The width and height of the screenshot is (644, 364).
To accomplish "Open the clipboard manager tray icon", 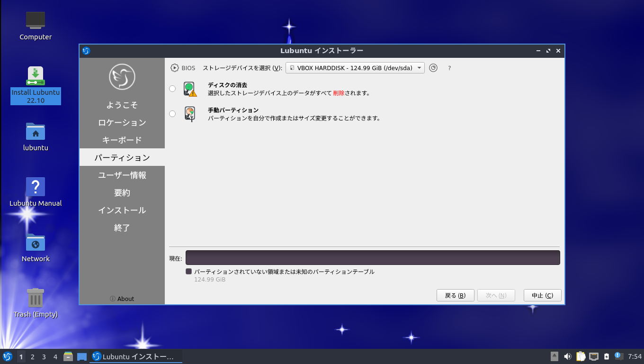I will [581, 356].
